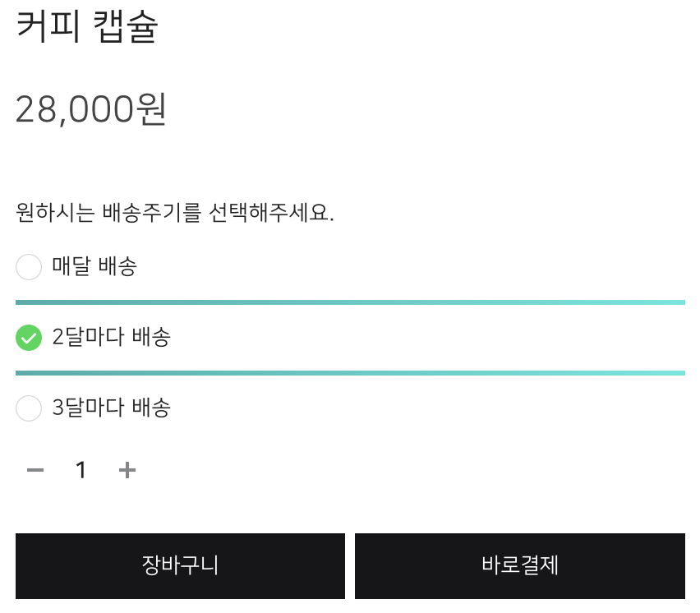The width and height of the screenshot is (700, 613).
Task: Click the word 배송주기를 in the instruction
Action: [x=151, y=214]
